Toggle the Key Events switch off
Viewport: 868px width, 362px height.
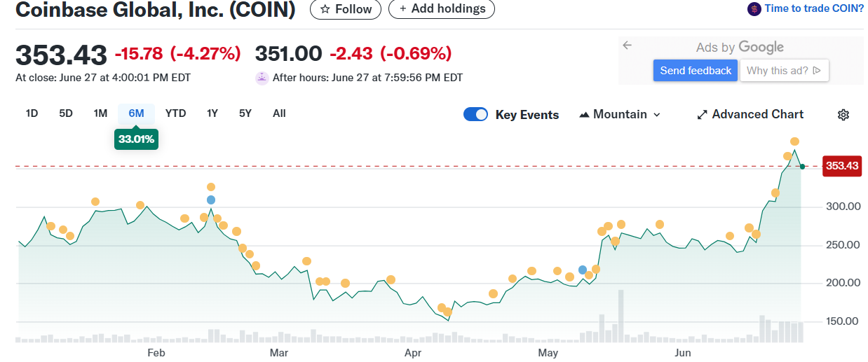[x=475, y=115]
